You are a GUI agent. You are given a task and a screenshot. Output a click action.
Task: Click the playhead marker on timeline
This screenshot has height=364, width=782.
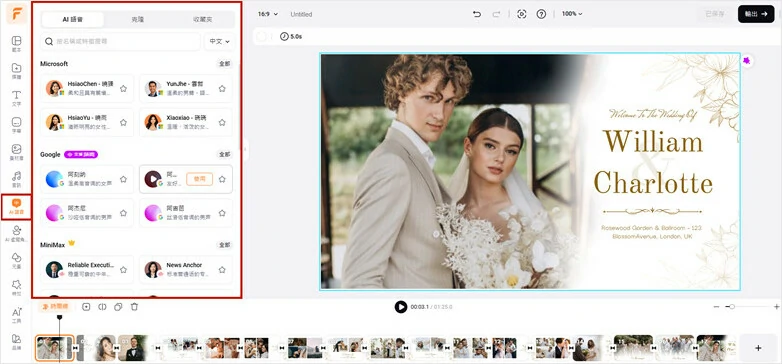coord(59,317)
